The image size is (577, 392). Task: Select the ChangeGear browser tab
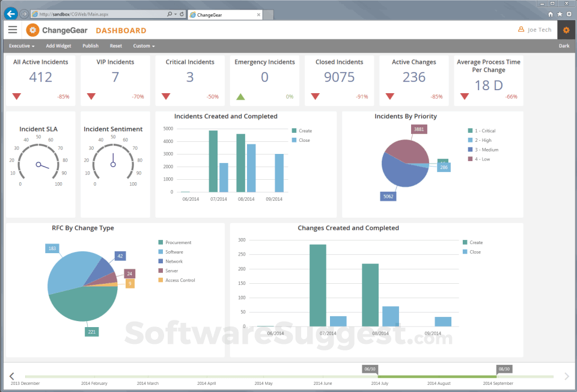pyautogui.click(x=225, y=14)
